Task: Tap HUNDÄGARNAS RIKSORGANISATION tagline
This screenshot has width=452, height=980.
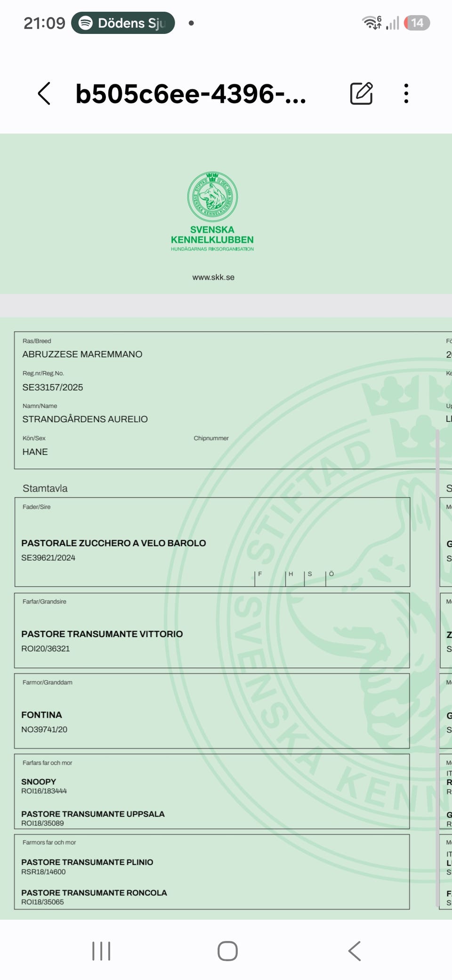Action: click(212, 249)
